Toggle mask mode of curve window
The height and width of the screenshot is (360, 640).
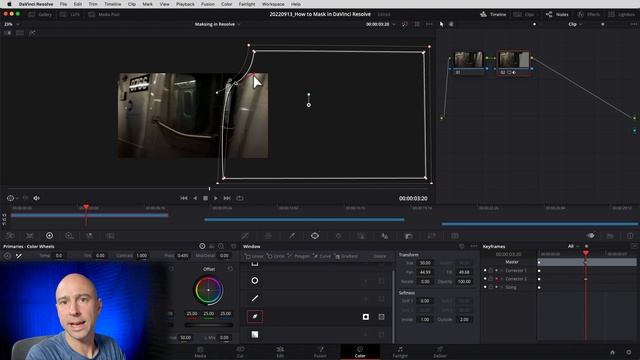coord(381,317)
